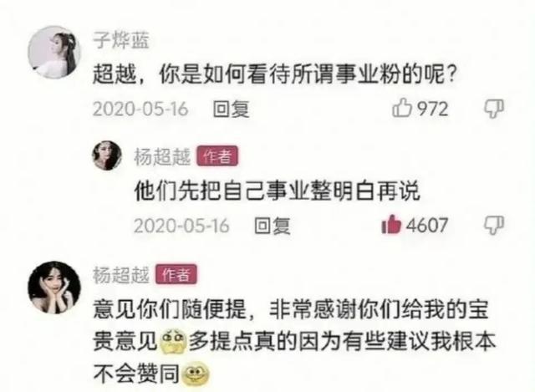535x392 pixels.
Task: Tap the 4607 like count
Action: coord(427,225)
